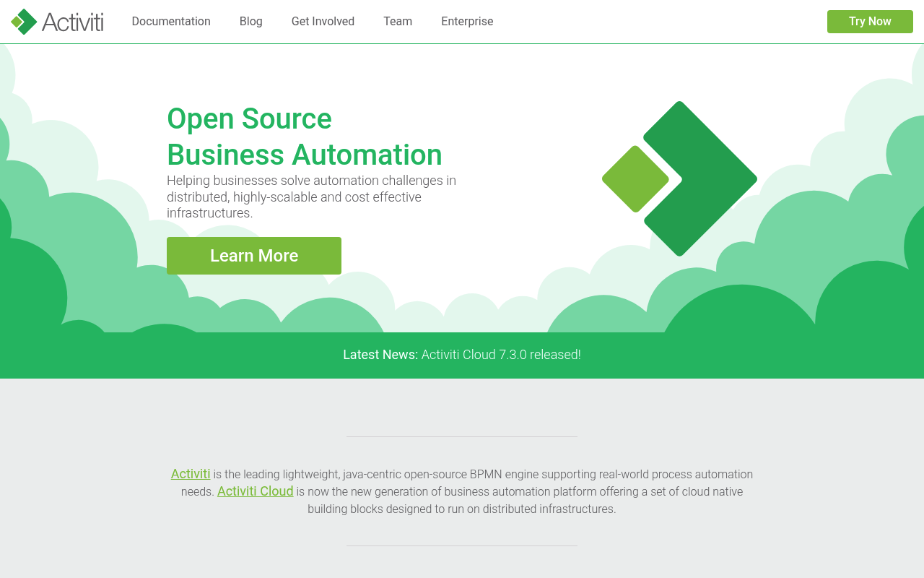Open the Activiti Cloud 7.3.0 released news
Screen dimensions: 924x578
(501, 355)
